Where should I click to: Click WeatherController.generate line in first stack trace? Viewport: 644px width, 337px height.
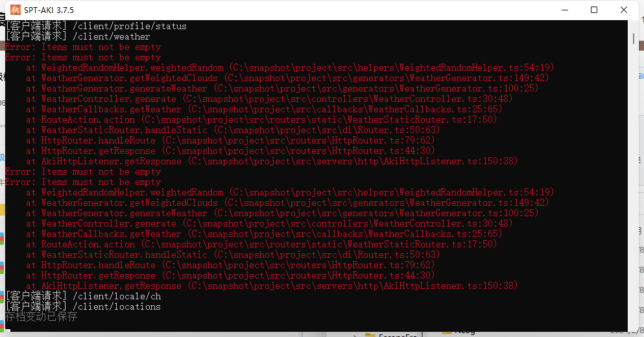tap(108, 99)
